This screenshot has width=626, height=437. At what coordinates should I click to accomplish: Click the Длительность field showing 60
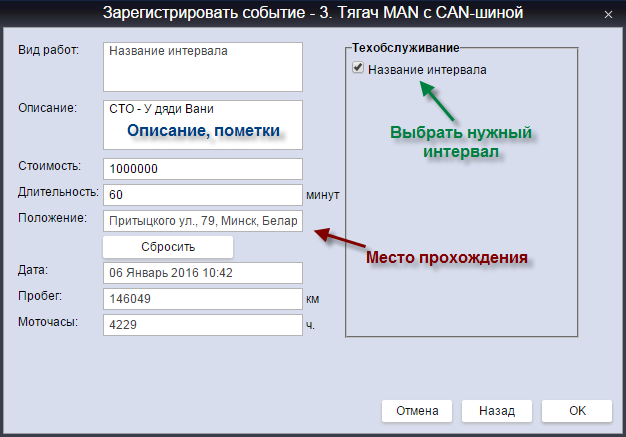[x=202, y=195]
